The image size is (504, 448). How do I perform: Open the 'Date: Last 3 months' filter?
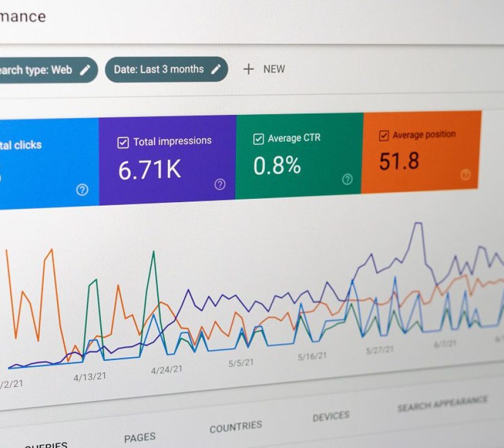click(x=158, y=69)
